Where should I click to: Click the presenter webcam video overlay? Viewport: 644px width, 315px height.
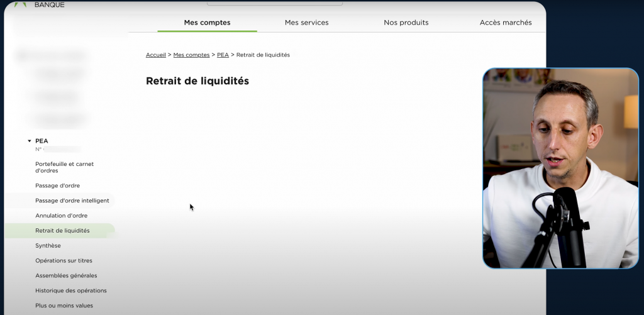point(560,169)
